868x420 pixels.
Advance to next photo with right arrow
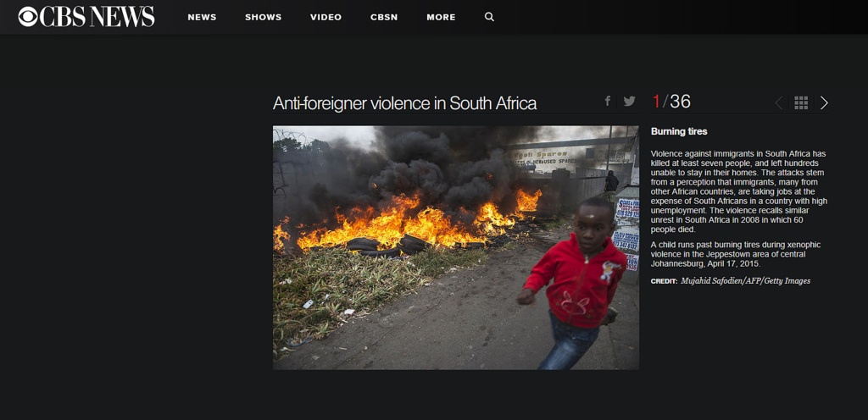click(824, 102)
